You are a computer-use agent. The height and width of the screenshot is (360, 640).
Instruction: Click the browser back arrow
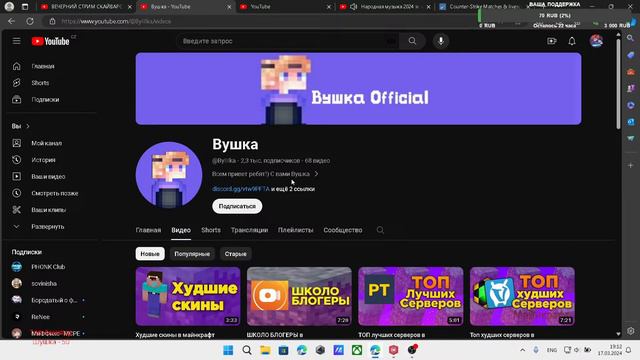[x=11, y=21]
